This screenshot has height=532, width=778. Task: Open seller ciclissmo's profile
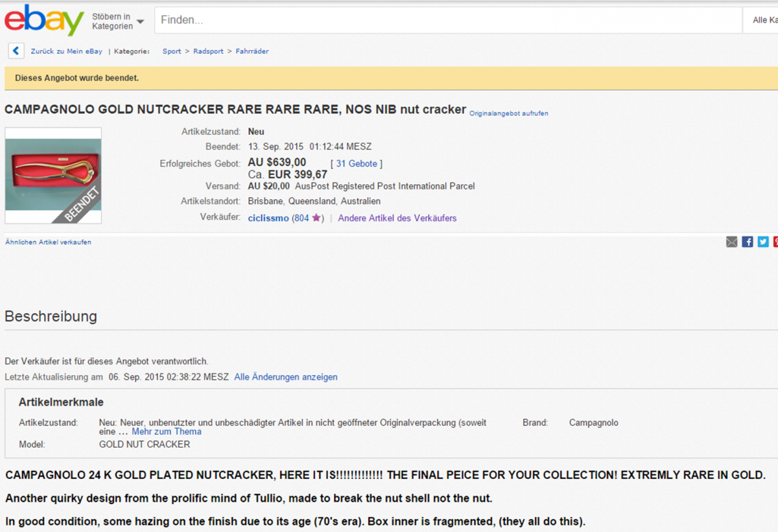pyautogui.click(x=268, y=218)
